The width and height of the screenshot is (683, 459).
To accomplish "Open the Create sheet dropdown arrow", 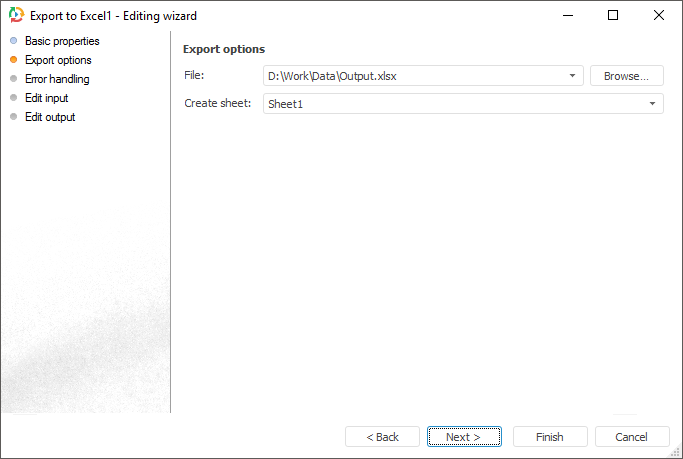I will tap(653, 104).
